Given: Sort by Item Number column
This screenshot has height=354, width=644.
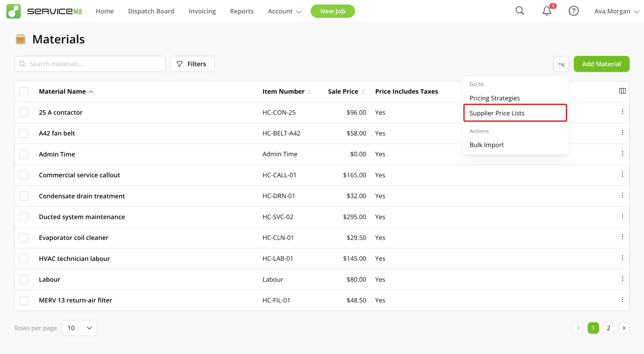Looking at the screenshot, I should point(286,91).
